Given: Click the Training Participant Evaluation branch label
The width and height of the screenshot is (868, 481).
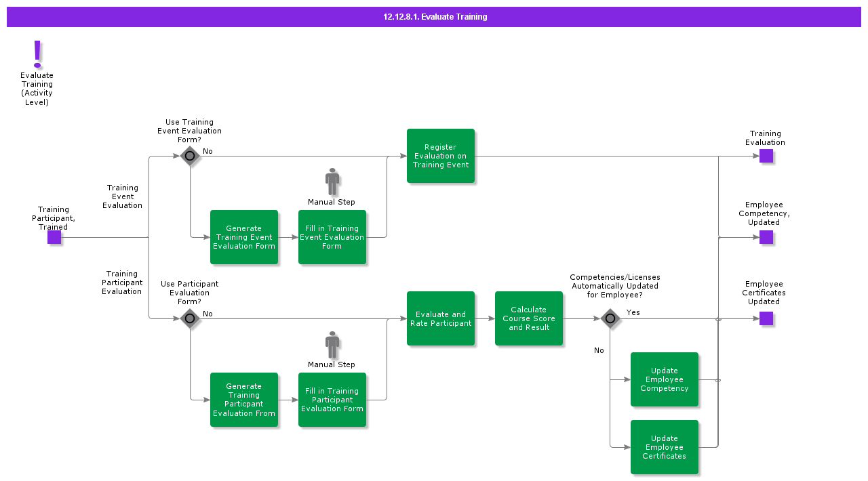Looking at the screenshot, I should (122, 283).
